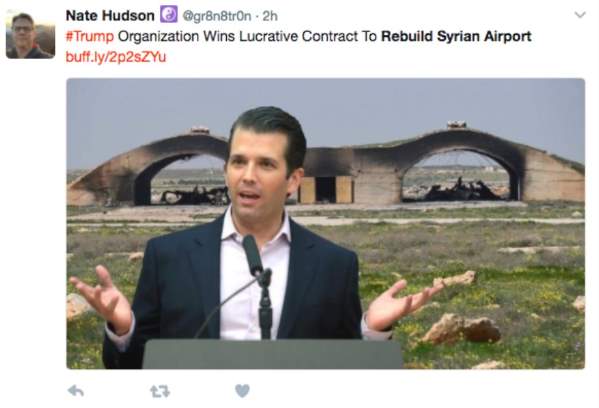The height and width of the screenshot is (408, 599).
Task: Click the purple badge icon beside Nate Hudson
Action: 168,15
